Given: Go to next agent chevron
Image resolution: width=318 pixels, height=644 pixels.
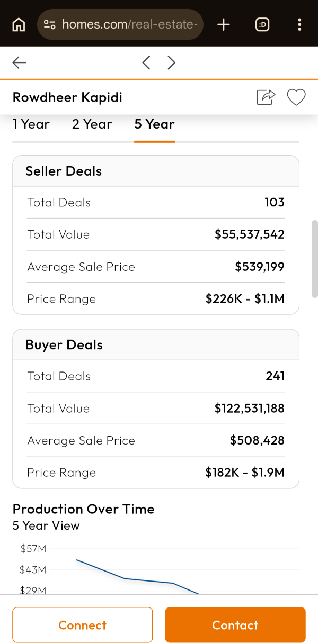Looking at the screenshot, I should 171,63.
